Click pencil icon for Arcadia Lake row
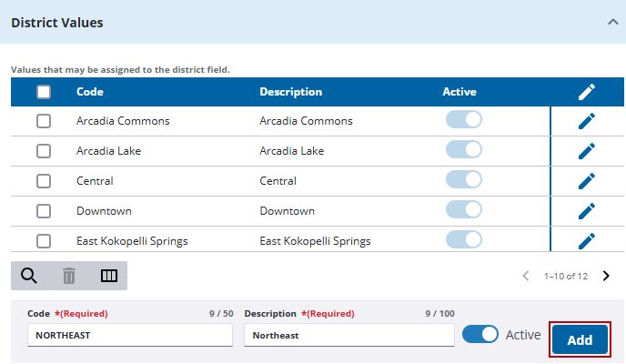 (x=587, y=151)
